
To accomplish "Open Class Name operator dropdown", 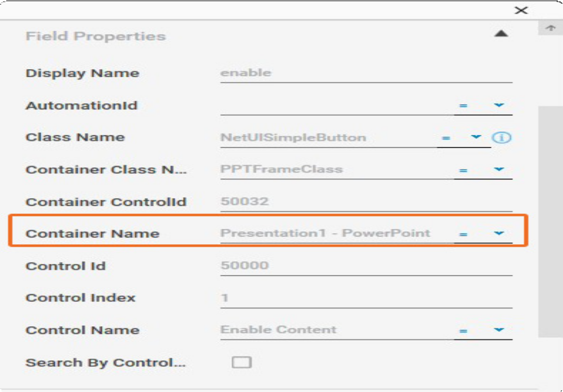I will pos(464,138).
